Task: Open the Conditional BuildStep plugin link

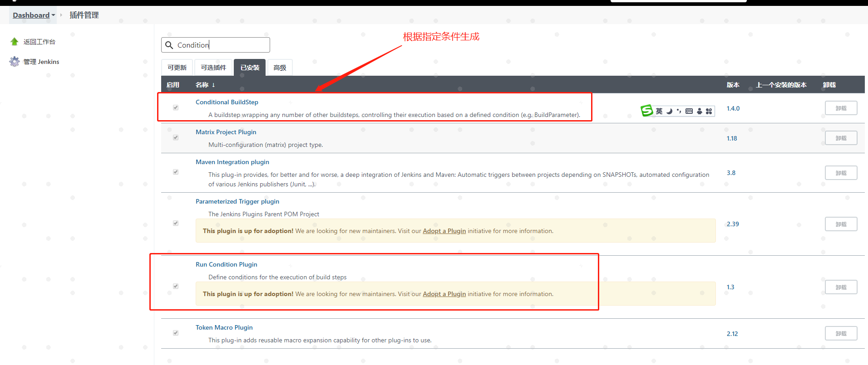Action: click(x=227, y=102)
